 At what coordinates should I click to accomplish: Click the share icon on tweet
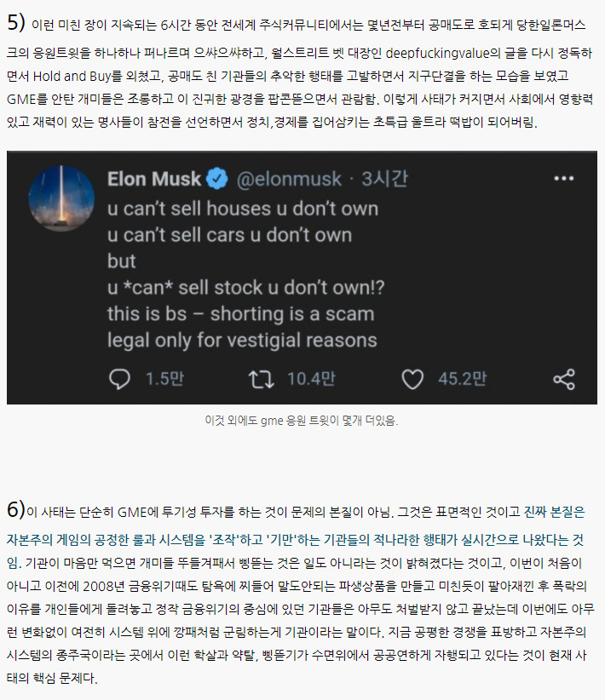(564, 379)
